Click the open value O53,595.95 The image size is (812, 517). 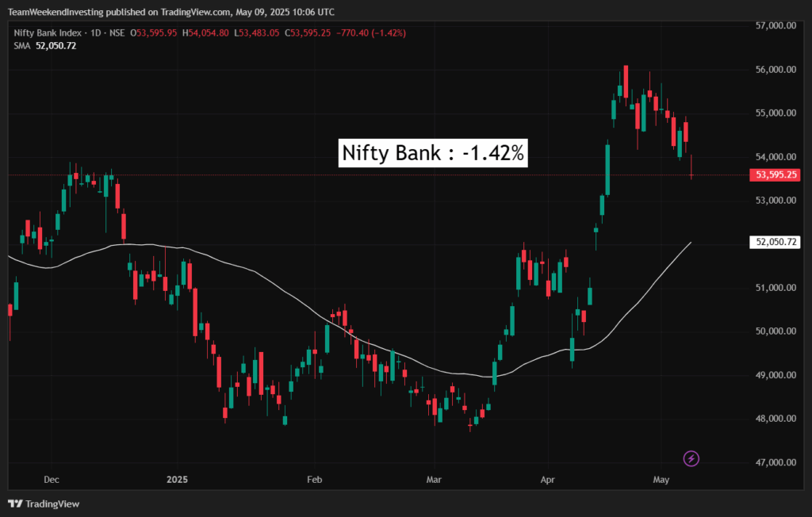(x=153, y=33)
